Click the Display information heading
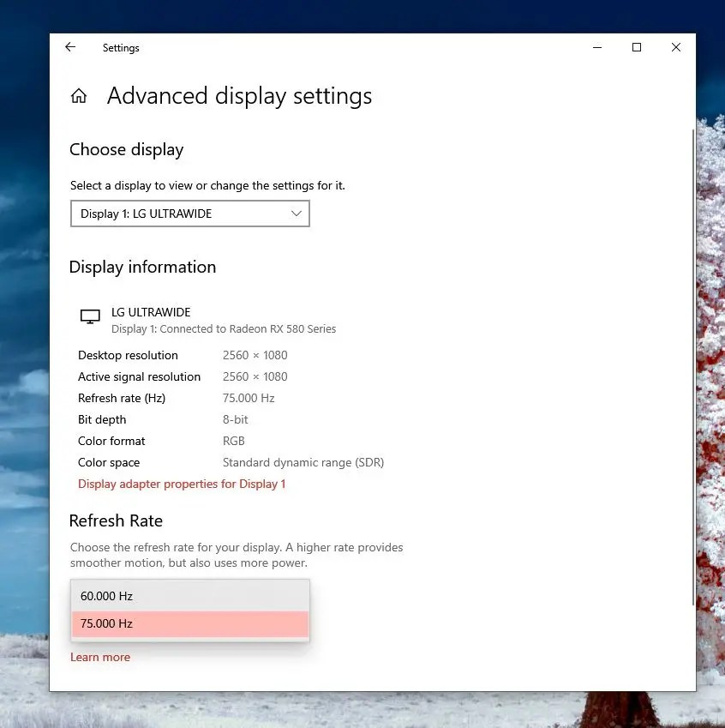 pos(142,267)
